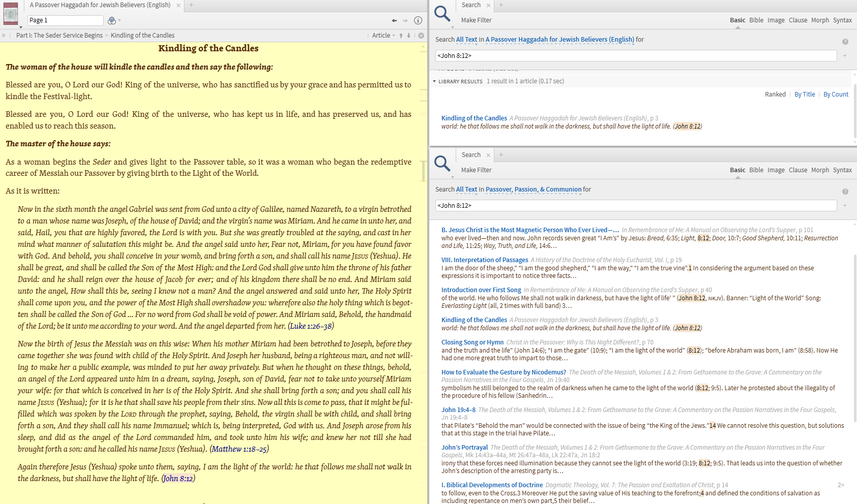Click Make Filter in Passover, Passion search panel

(476, 170)
